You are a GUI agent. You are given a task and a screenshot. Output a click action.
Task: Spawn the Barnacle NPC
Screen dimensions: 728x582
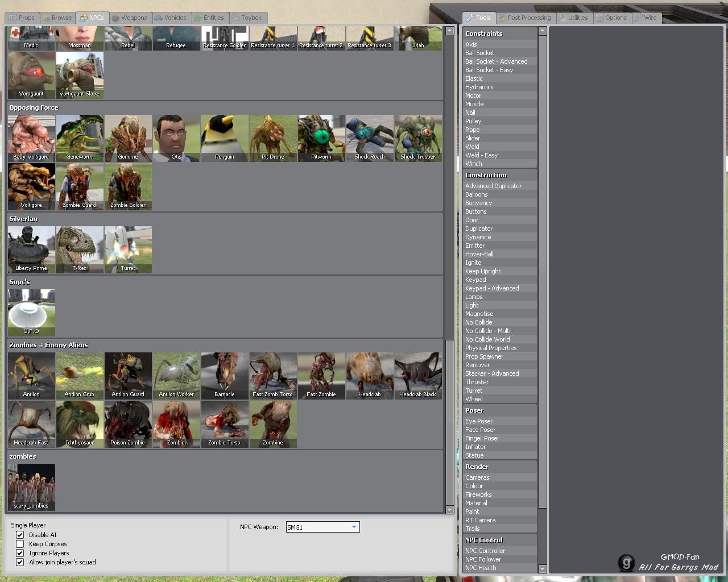(x=225, y=376)
